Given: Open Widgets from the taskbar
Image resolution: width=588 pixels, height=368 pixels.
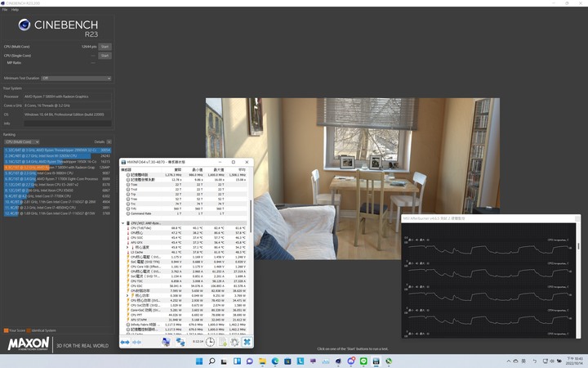Looking at the screenshot, I should [x=237, y=361].
